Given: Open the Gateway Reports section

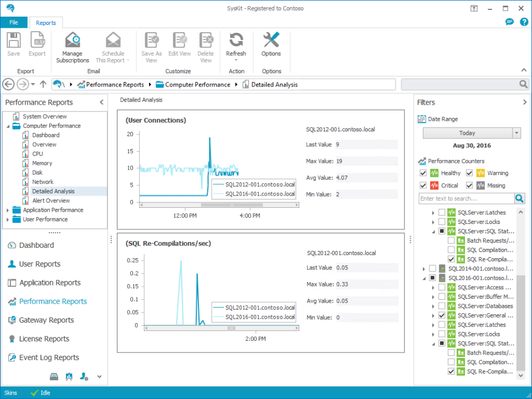Looking at the screenshot, I should tap(47, 320).
